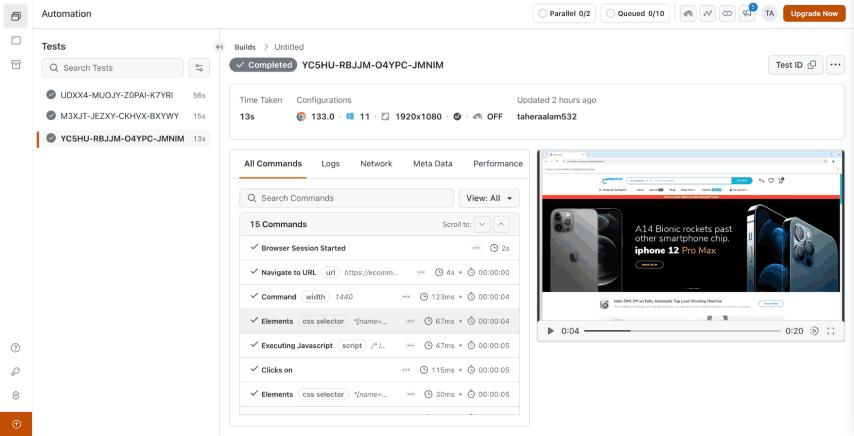Open more options for Command width row
The width and height of the screenshot is (854, 436).
click(406, 297)
